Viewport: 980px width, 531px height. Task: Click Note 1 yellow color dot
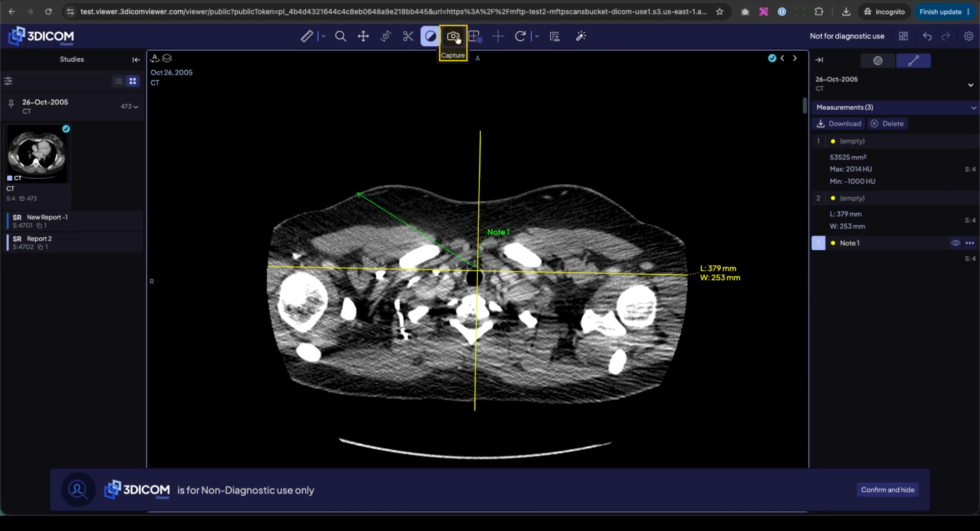833,243
